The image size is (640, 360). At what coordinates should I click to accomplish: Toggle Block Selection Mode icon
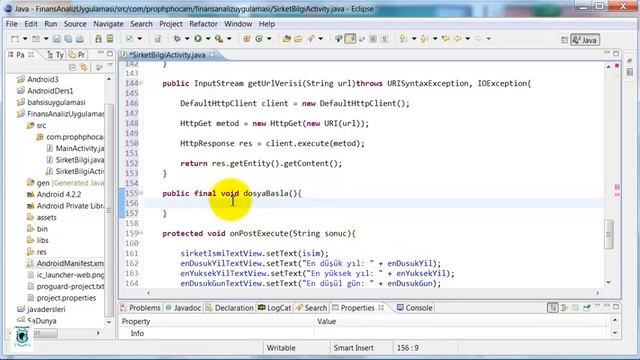click(x=373, y=39)
